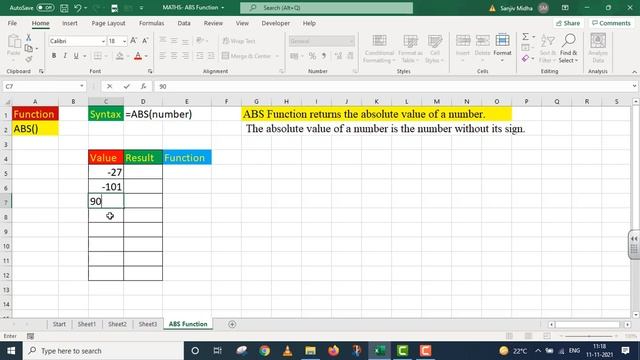Open the Name Box dropdown arrow
Screen dimensions: 640x360
(82, 86)
